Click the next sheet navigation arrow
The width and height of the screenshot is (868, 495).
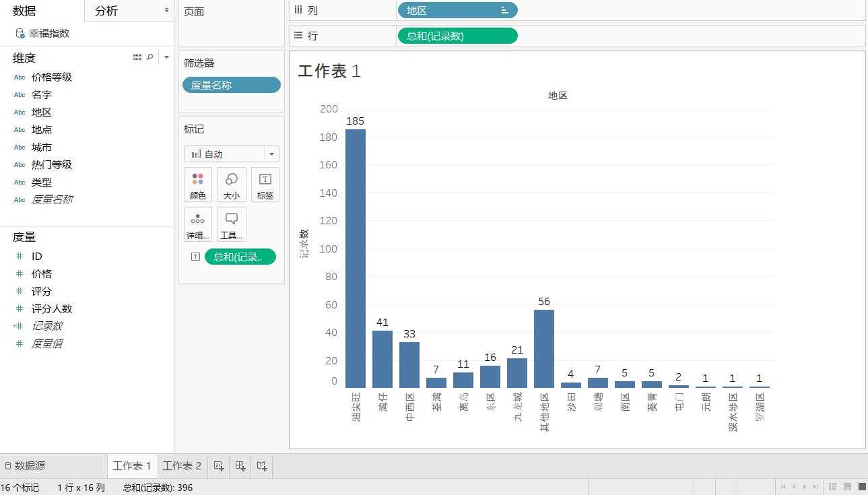point(805,486)
